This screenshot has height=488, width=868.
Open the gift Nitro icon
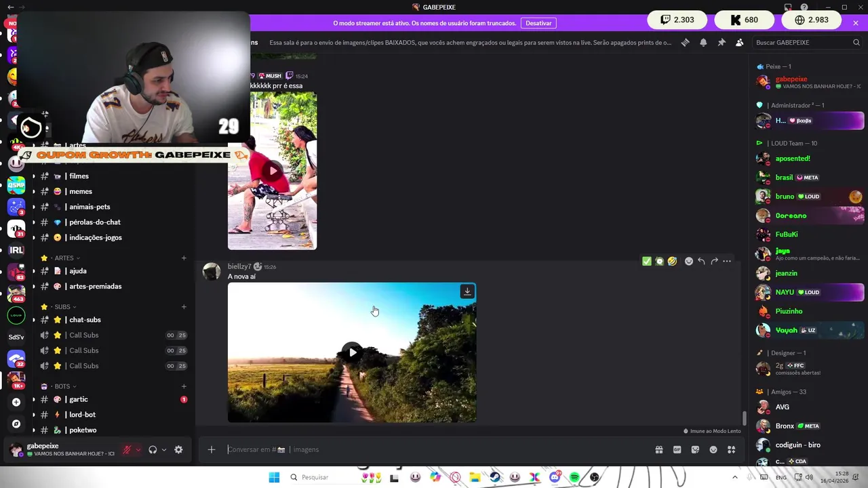pos(658,449)
